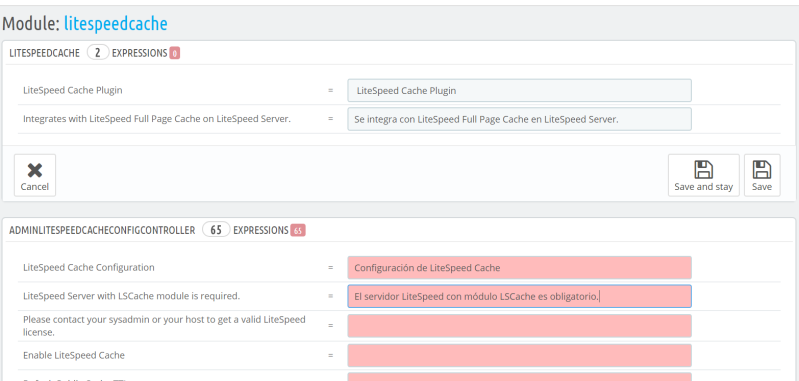
Task: Edit the 'Se integra con LiteSpeed' translation field
Action: [519, 119]
